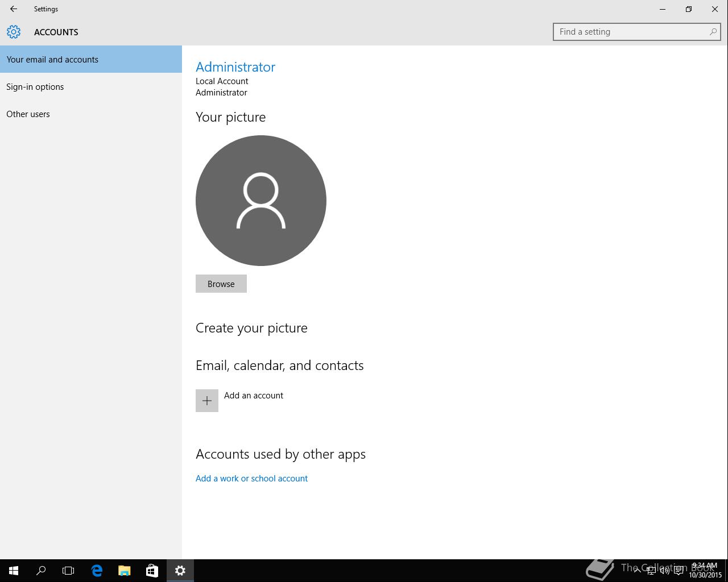Open the Store from the taskbar
Screen dimensions: 728x582
click(x=152, y=571)
